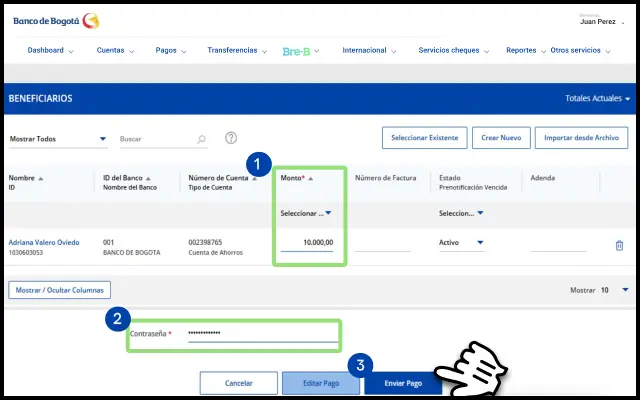Open the Reportes menu

[x=526, y=50]
